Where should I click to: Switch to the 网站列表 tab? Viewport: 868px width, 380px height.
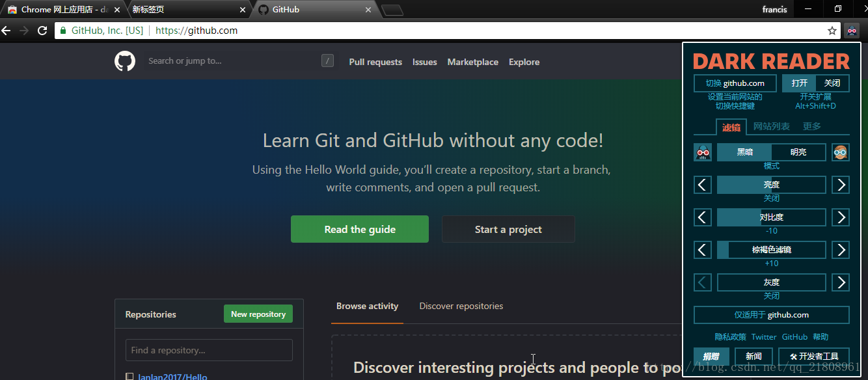772,126
